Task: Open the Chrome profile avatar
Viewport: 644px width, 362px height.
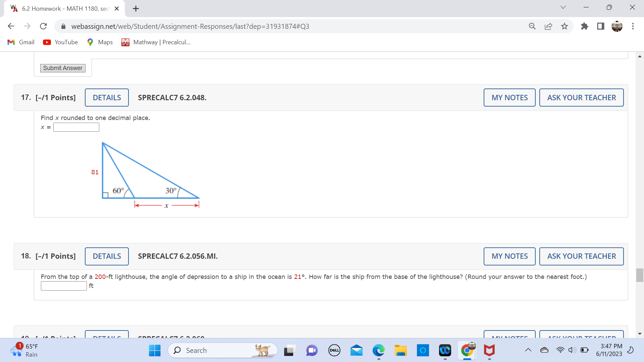Action: click(617, 26)
